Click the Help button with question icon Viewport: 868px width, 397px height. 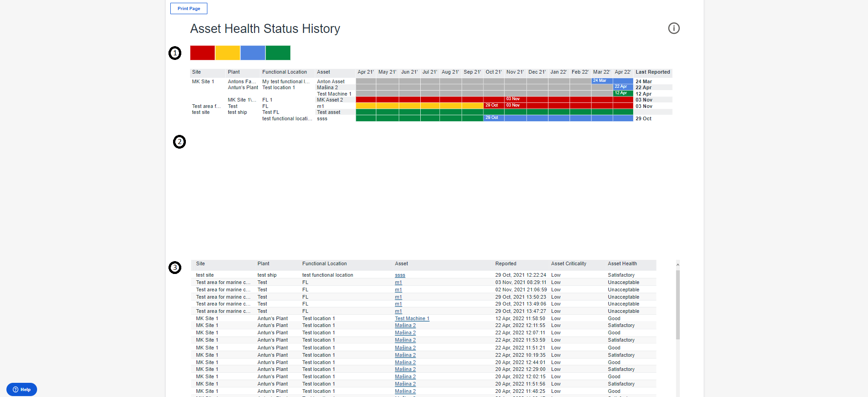(x=22, y=389)
